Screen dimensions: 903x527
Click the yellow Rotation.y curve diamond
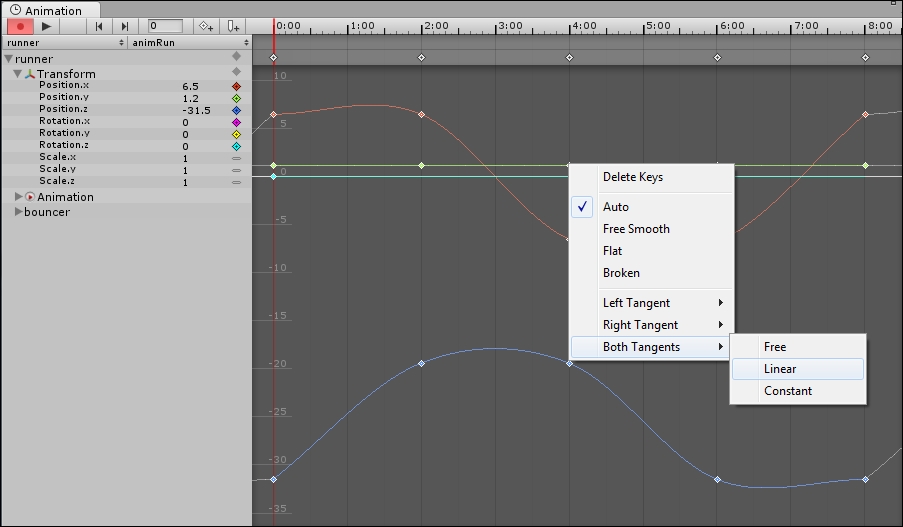point(236,135)
